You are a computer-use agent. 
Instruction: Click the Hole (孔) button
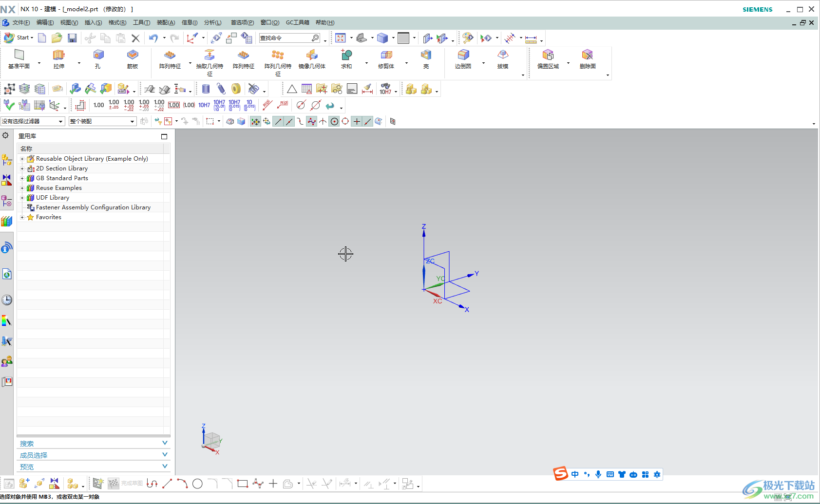click(98, 59)
